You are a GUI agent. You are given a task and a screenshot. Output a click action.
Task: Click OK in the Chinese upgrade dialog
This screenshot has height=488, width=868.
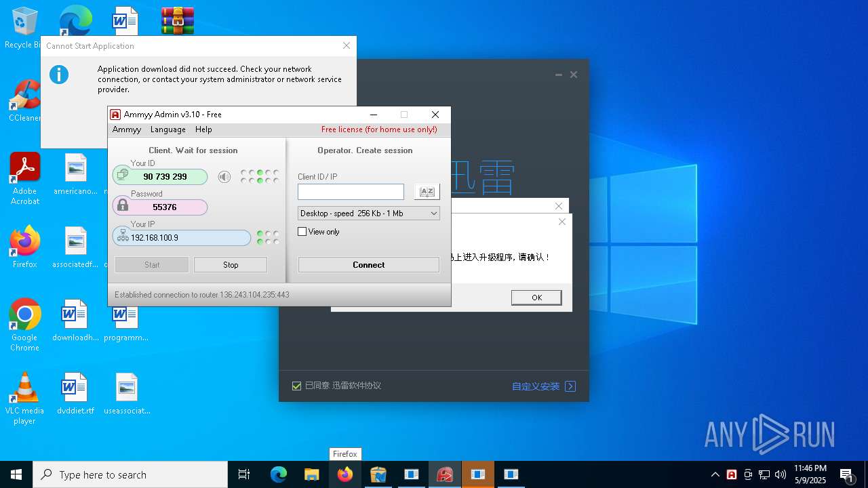click(x=536, y=298)
